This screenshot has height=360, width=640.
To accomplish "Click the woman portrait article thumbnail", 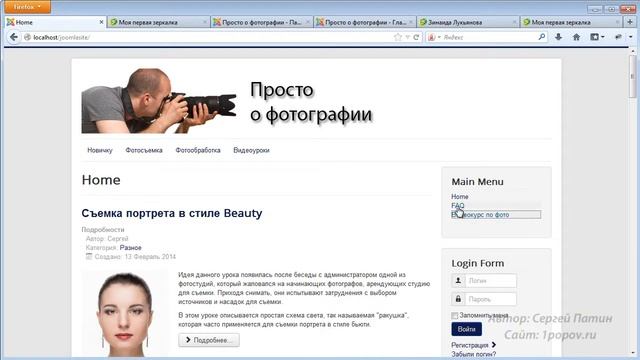I will (124, 313).
